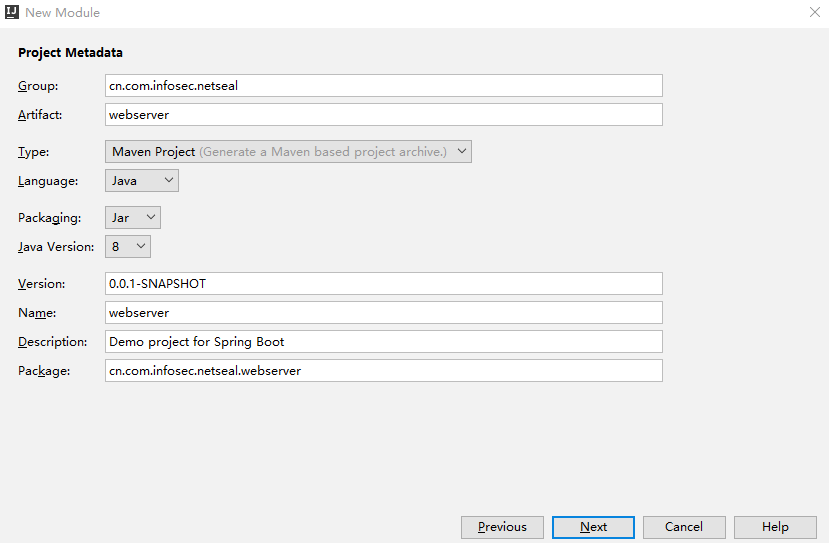829x543 pixels.
Task: Click the New Module title text
Action: (62, 13)
